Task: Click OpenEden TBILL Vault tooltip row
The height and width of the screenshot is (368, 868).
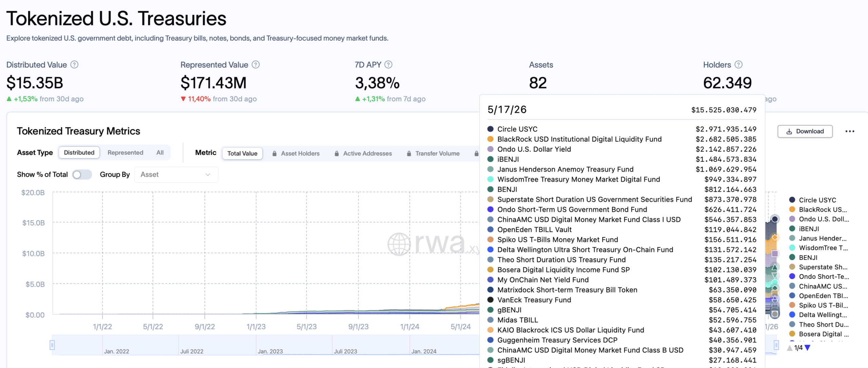Action: (622, 230)
